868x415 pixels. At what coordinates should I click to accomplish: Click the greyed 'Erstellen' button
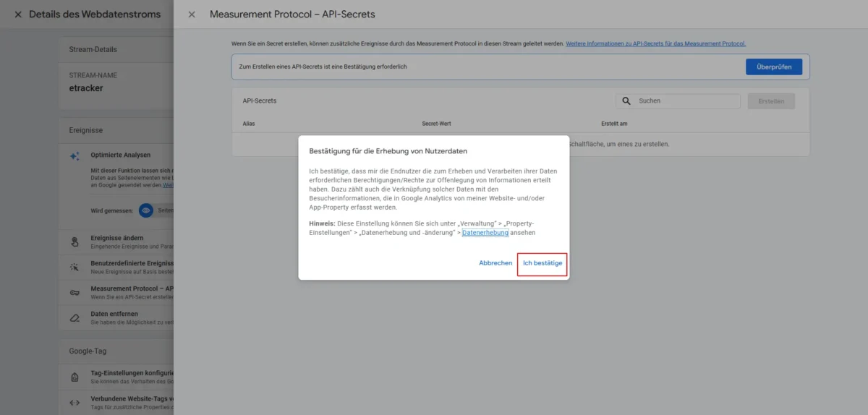tap(771, 101)
